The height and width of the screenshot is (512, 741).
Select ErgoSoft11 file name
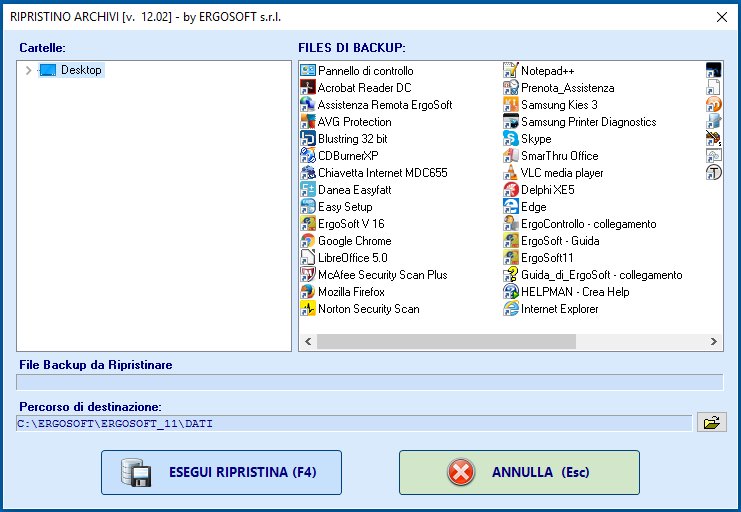tap(547, 258)
